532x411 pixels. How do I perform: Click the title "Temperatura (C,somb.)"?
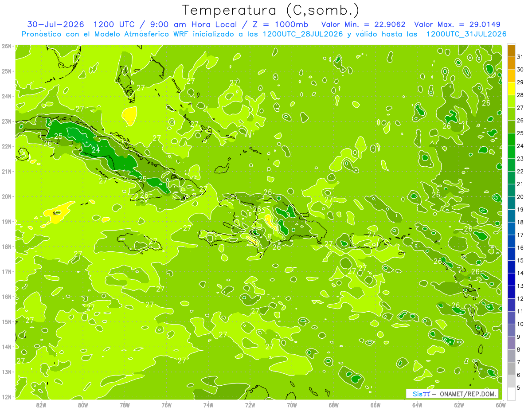(x=270, y=10)
